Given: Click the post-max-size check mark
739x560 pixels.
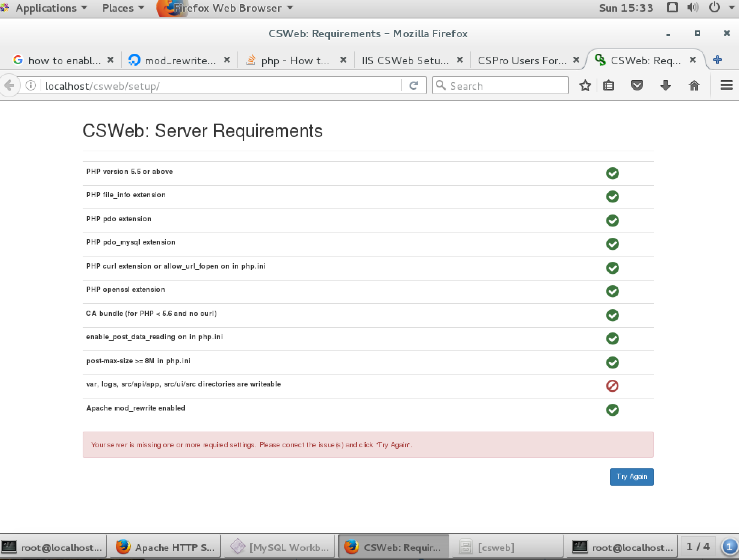Looking at the screenshot, I should coord(612,362).
